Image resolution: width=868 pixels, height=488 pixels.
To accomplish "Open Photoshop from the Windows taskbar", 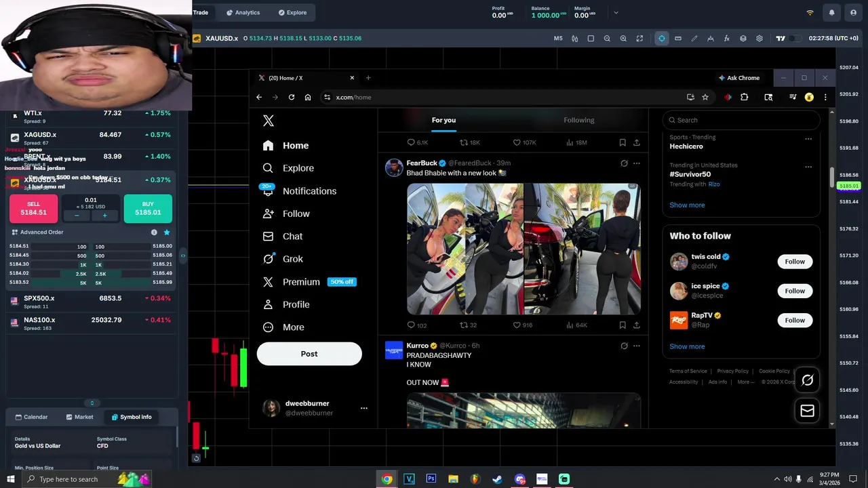I will 431,479.
